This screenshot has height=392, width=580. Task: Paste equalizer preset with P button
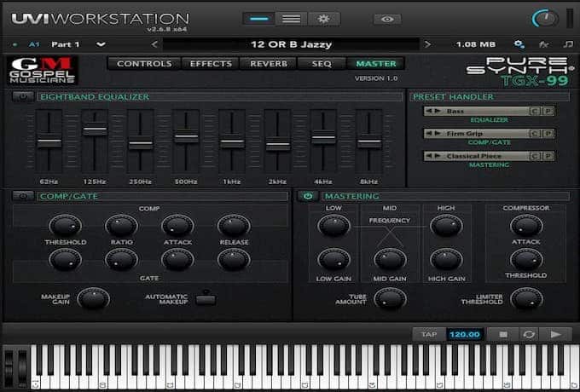point(548,111)
